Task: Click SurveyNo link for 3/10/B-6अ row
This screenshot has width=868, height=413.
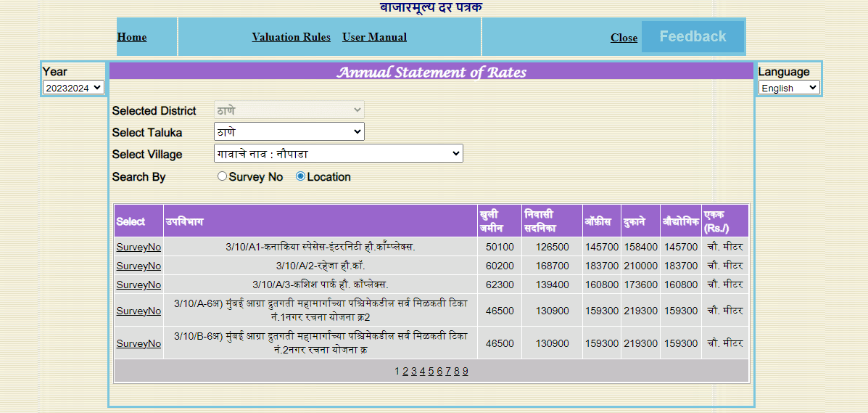Action: (139, 344)
